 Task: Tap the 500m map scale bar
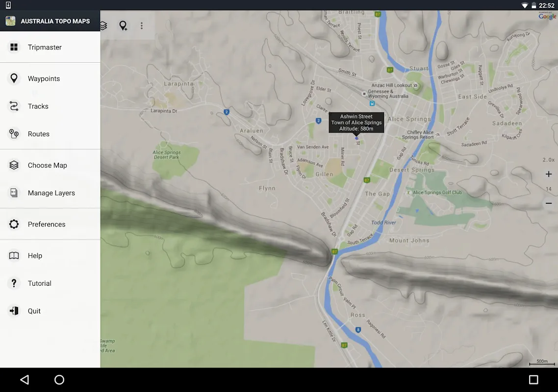tap(542, 363)
